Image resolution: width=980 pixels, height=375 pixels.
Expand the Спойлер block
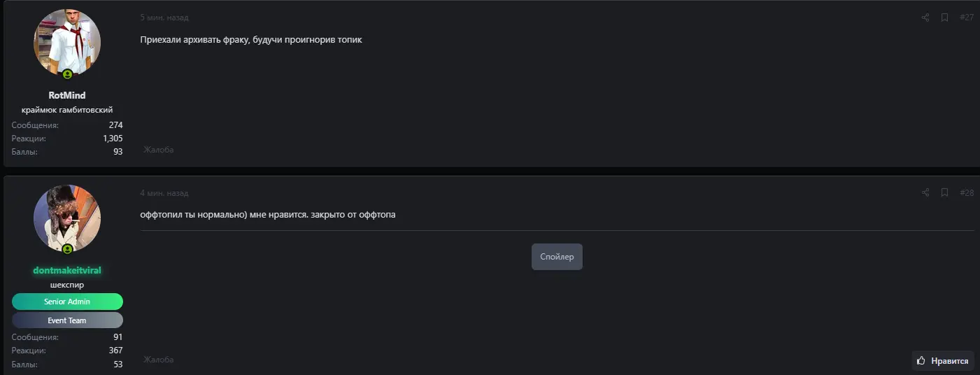click(557, 257)
